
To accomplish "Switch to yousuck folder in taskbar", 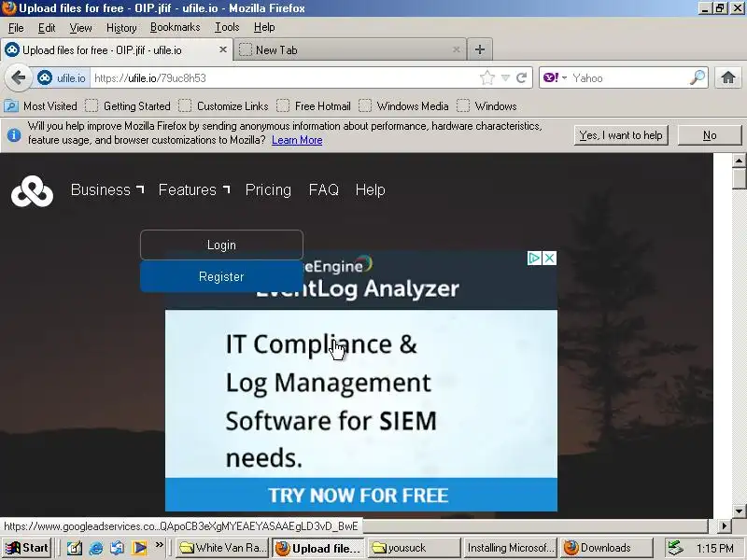I will pyautogui.click(x=415, y=548).
